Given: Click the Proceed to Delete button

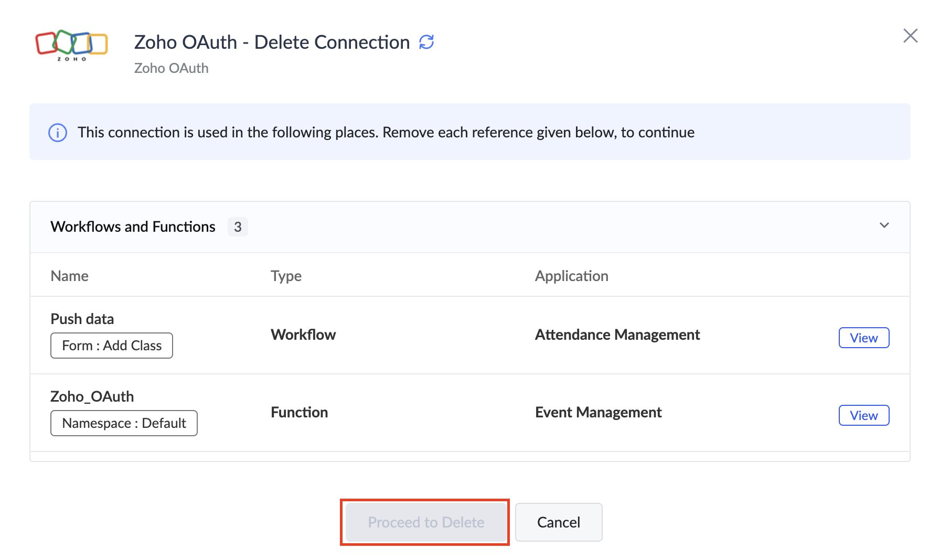Looking at the screenshot, I should pyautogui.click(x=425, y=522).
